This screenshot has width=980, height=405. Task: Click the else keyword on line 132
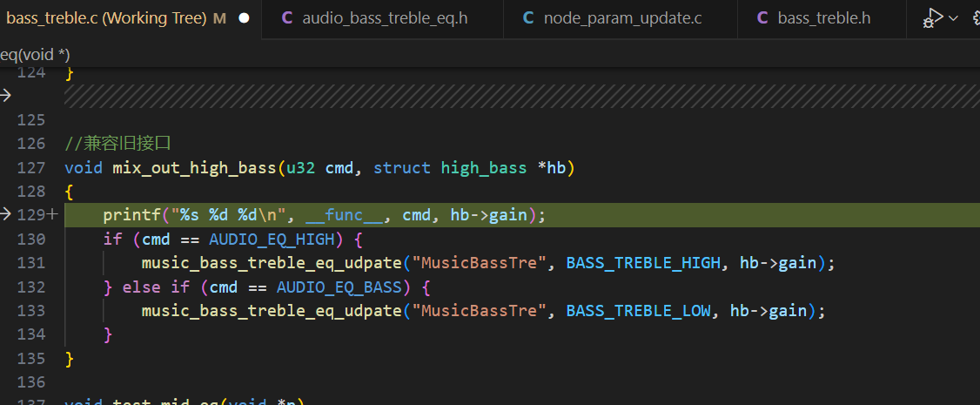pos(141,287)
